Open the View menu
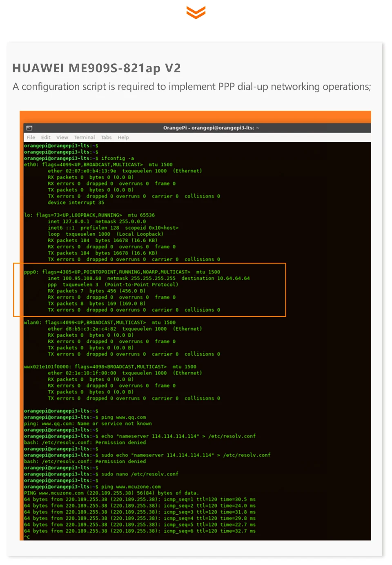The image size is (392, 565). tap(62, 138)
